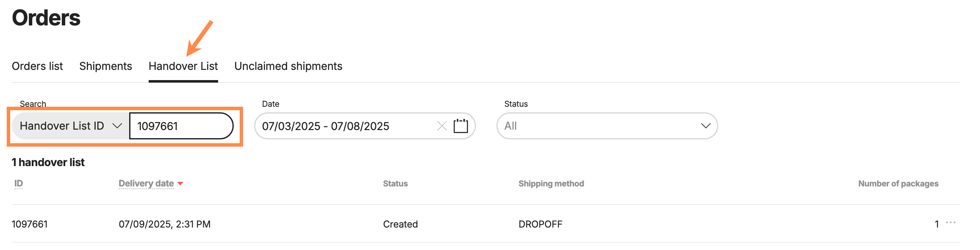This screenshot has width=980, height=250.
Task: Click the Shipping method column header
Action: 551,183
